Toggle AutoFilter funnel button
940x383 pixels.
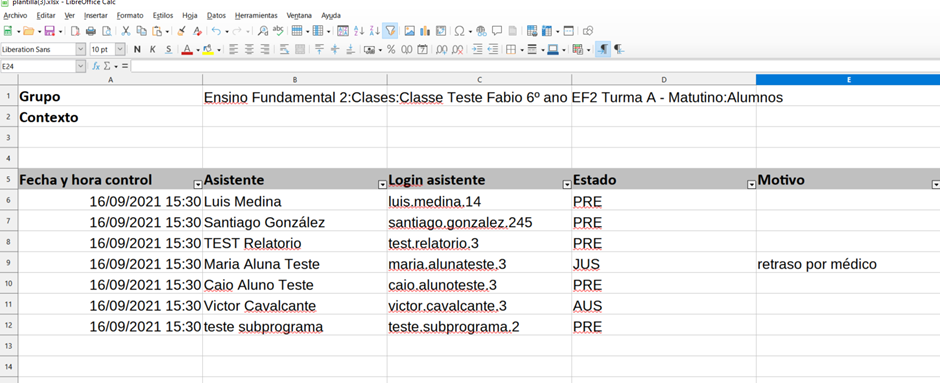pyautogui.click(x=390, y=31)
